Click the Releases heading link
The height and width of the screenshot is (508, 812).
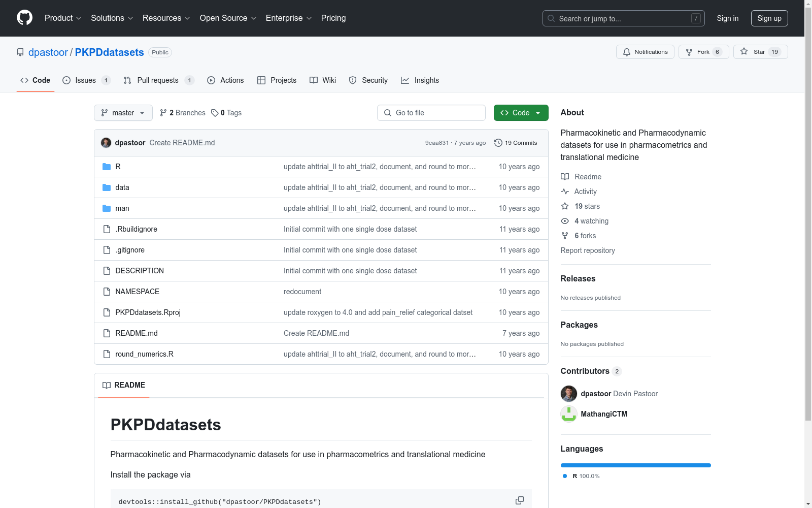pyautogui.click(x=578, y=278)
